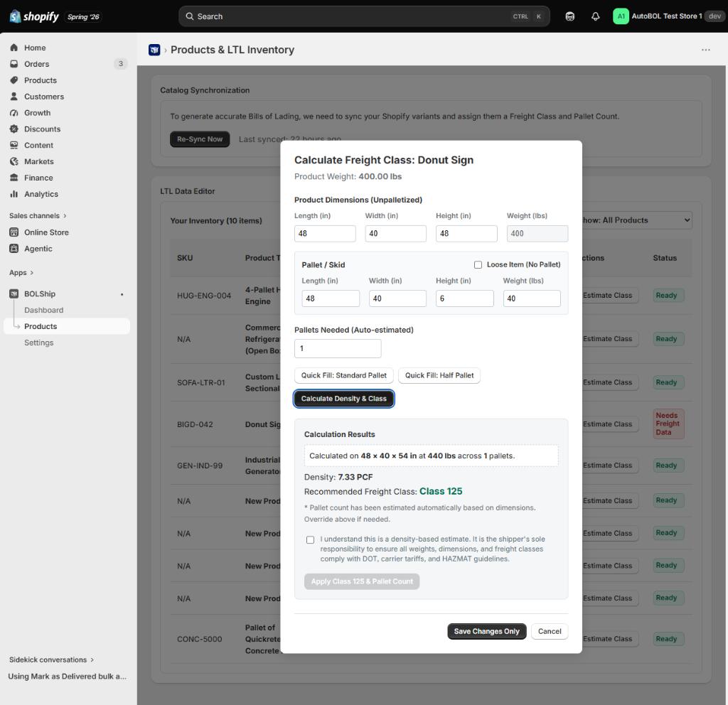Open the Sidekick assistant icon in top bar
This screenshot has height=705, width=728.
(569, 16)
